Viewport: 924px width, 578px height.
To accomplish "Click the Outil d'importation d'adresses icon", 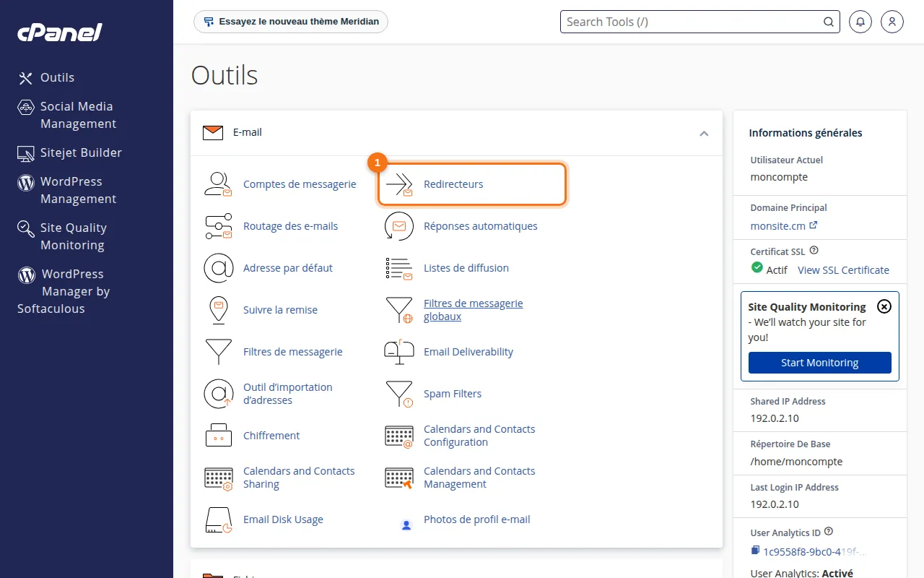I will (x=218, y=394).
